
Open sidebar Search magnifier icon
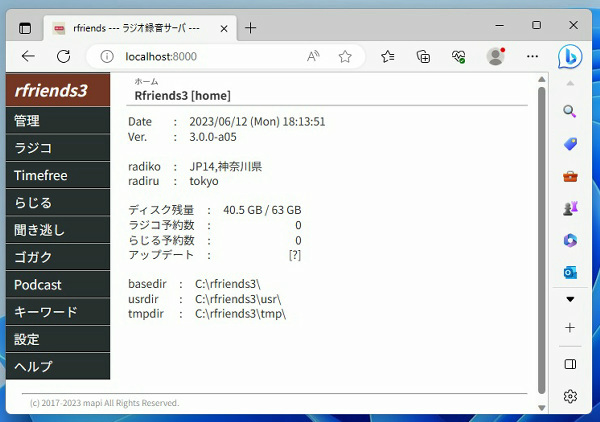click(x=570, y=112)
